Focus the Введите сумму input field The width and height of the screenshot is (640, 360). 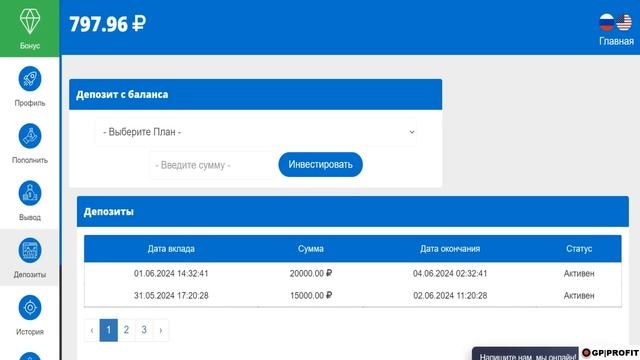pos(211,165)
